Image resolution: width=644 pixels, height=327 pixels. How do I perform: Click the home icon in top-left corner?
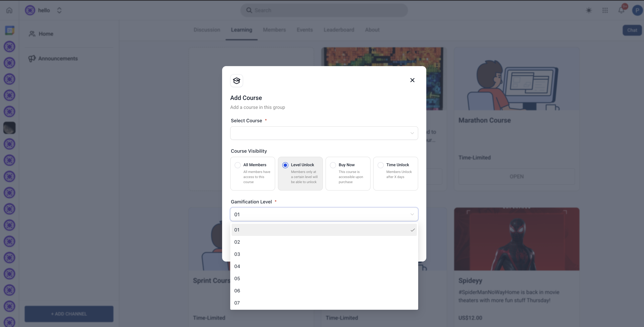(x=9, y=10)
